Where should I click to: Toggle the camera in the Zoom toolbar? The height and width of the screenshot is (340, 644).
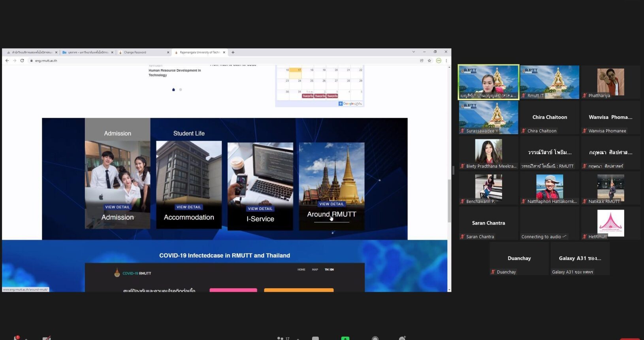tap(47, 338)
